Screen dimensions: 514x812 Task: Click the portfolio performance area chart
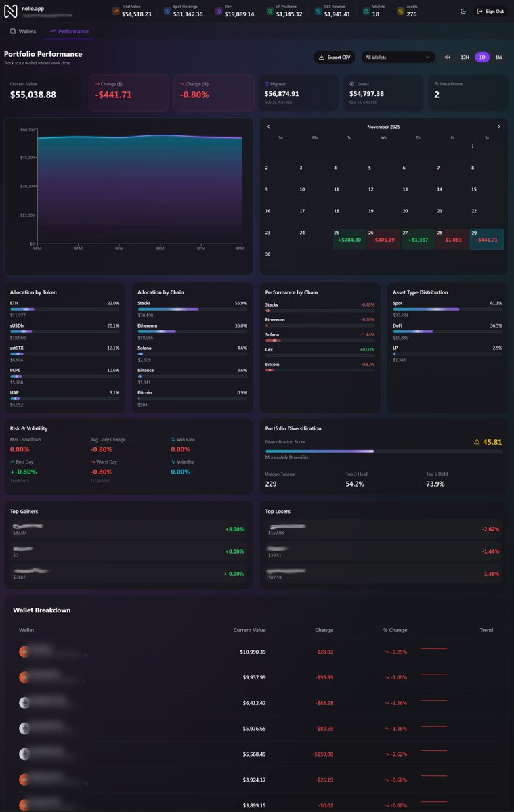pos(140,189)
